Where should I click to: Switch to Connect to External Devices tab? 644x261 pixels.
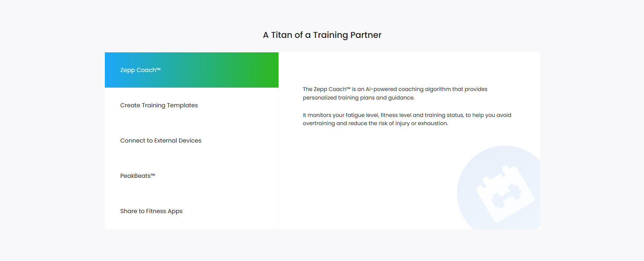click(x=161, y=141)
